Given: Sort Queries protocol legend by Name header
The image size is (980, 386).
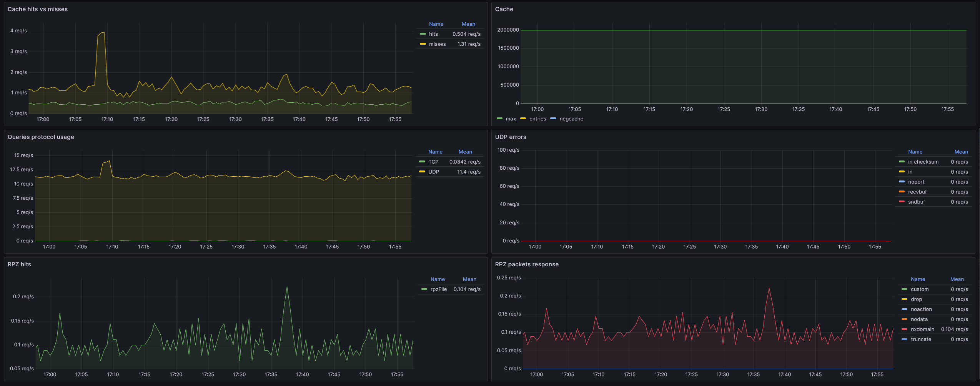Looking at the screenshot, I should tap(435, 152).
